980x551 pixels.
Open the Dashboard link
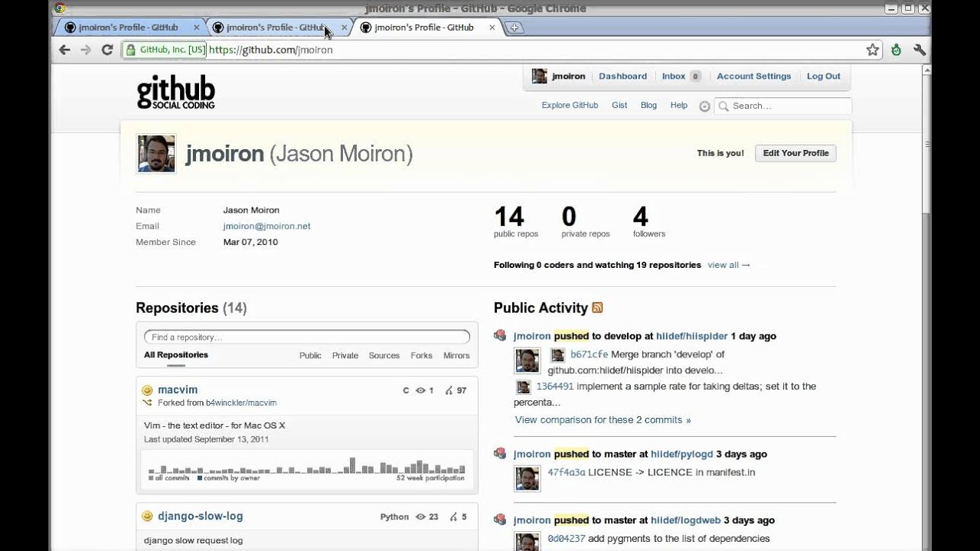click(x=622, y=77)
